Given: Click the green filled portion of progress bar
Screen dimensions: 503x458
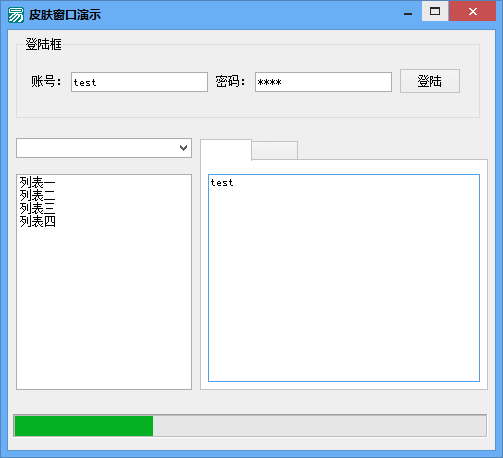Looking at the screenshot, I should (x=84, y=426).
